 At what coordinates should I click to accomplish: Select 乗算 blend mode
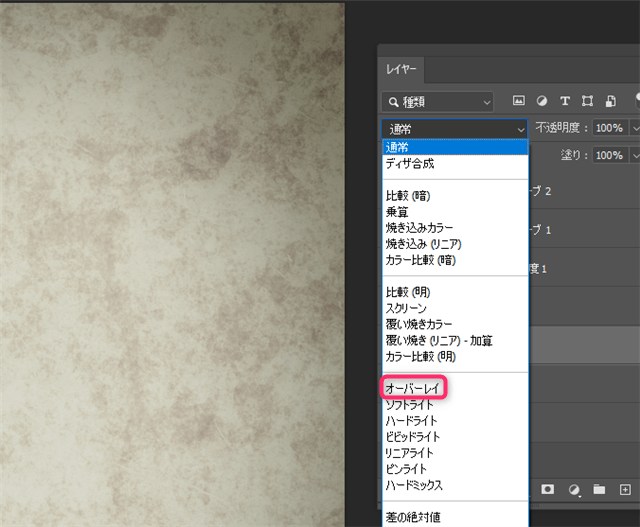click(455, 212)
